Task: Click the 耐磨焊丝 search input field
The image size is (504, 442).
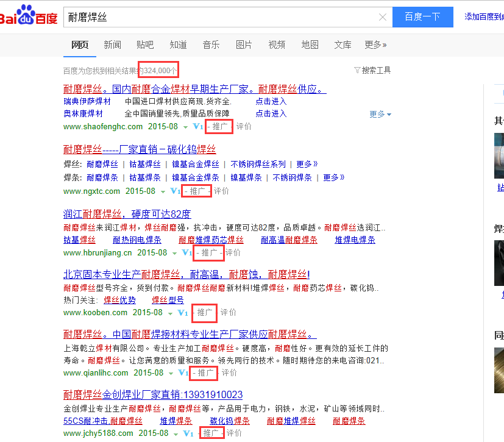Action: 183,16
